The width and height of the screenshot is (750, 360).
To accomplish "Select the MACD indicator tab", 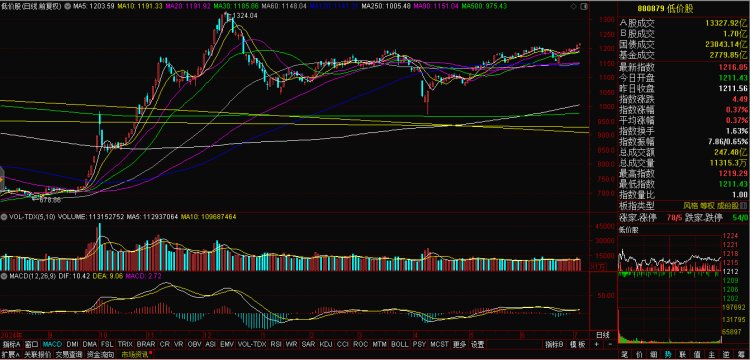I will point(53,344).
